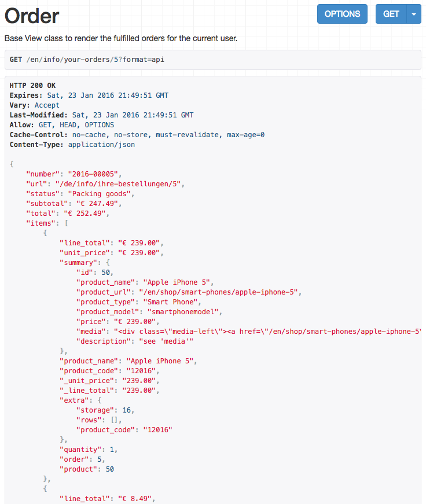Click the Allow header GET, HEAD, OPTIONS
Screen dimensions: 426x504
pyautogui.click(x=62, y=125)
